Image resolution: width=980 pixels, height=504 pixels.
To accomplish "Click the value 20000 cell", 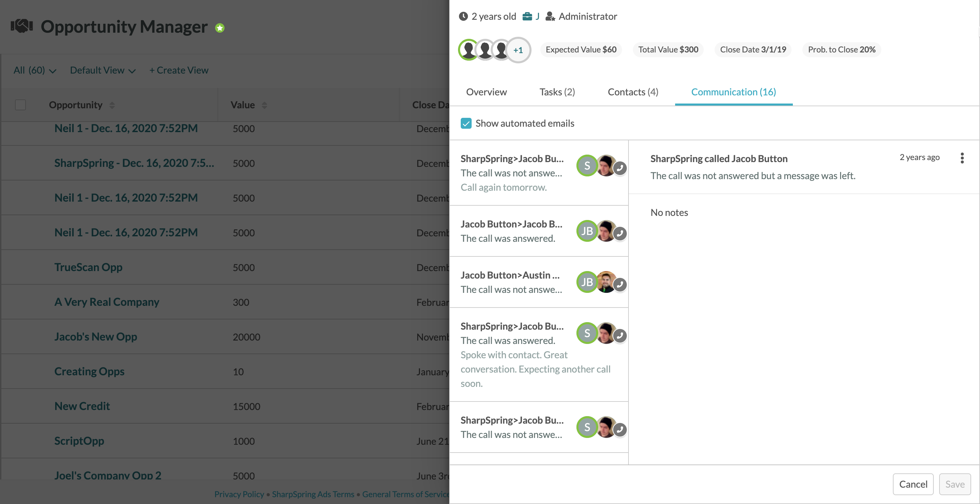I will [246, 337].
